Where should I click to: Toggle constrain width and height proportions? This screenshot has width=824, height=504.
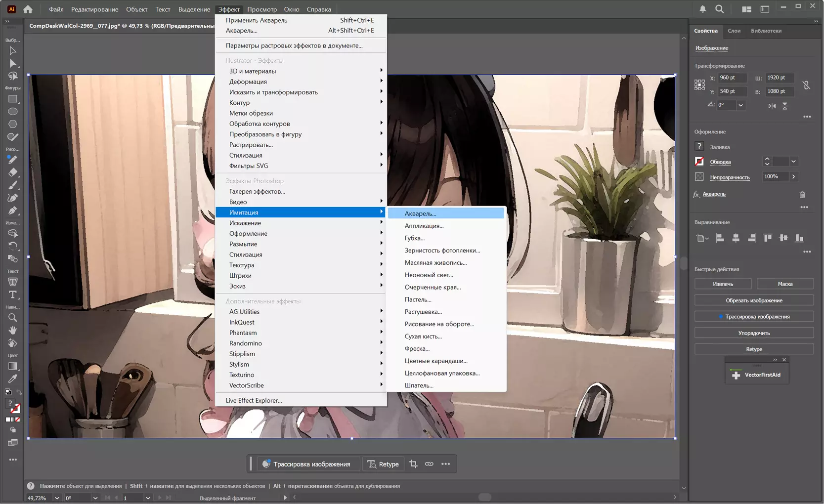point(806,85)
